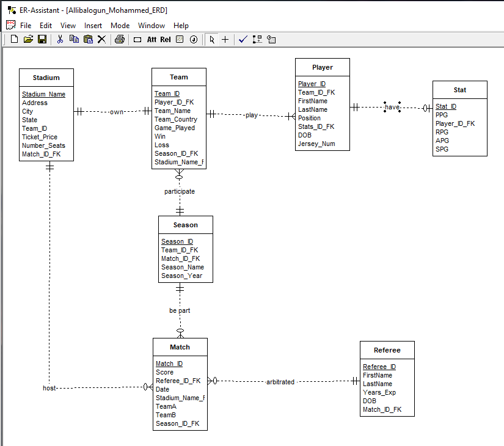Click Game_Played attribute in Team
Image resolution: width=504 pixels, height=446 pixels.
(175, 128)
